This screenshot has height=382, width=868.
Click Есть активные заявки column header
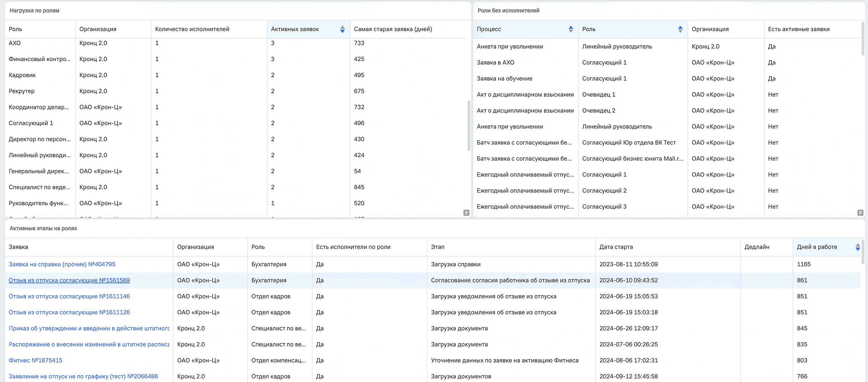tap(812, 29)
